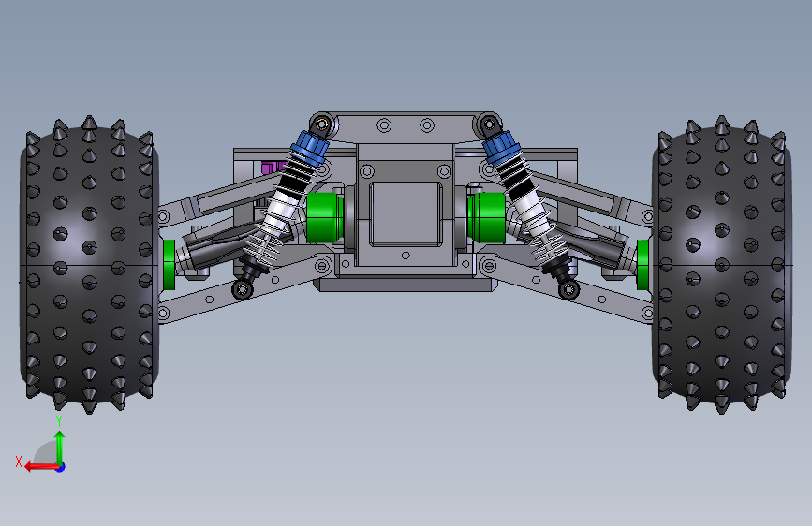Select the left shock's lower mounting eyelet
The height and width of the screenshot is (526, 812).
click(243, 288)
